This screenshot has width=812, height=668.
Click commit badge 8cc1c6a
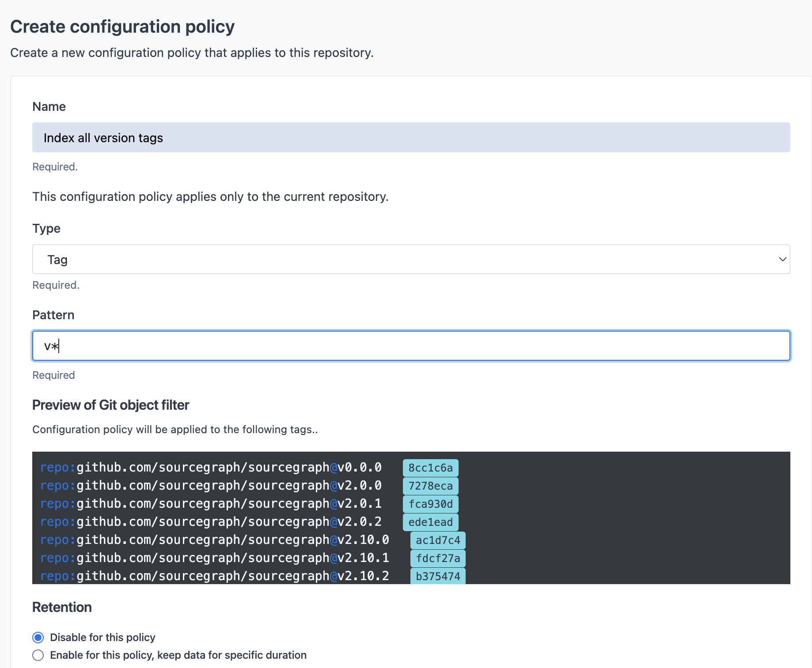(x=431, y=468)
